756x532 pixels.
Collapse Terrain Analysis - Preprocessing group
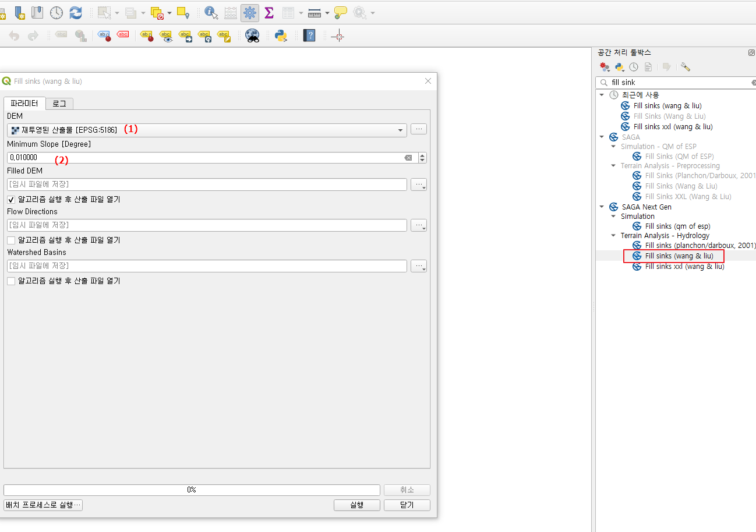click(x=614, y=166)
